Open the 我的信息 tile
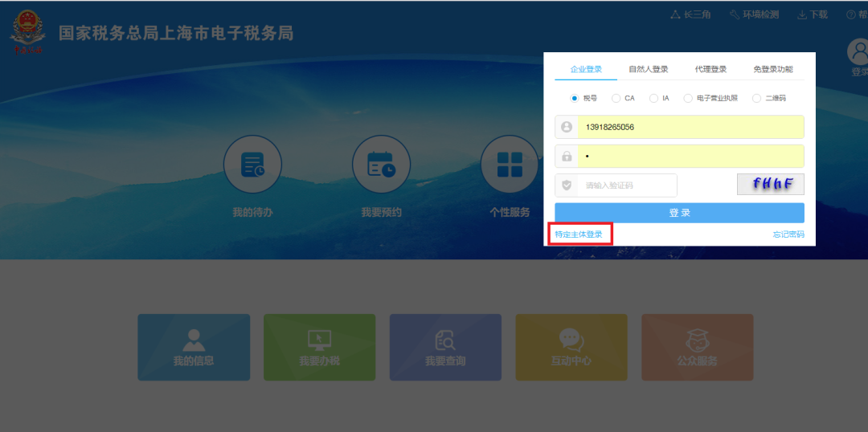This screenshot has height=432, width=868. tap(194, 347)
